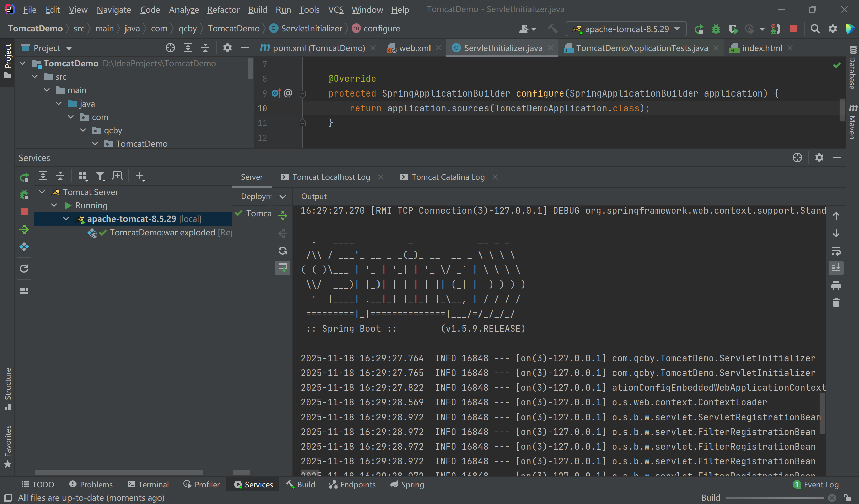Toggle soft-wrap in the output console

coord(836,251)
